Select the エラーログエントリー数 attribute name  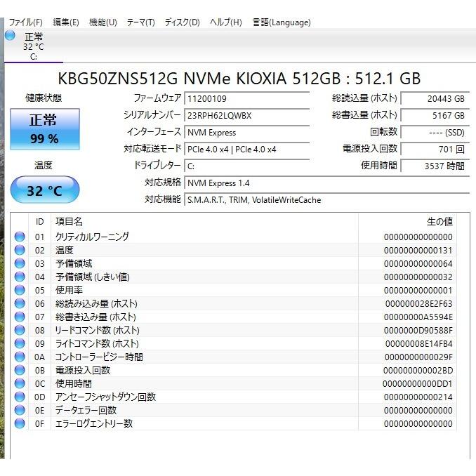click(94, 423)
